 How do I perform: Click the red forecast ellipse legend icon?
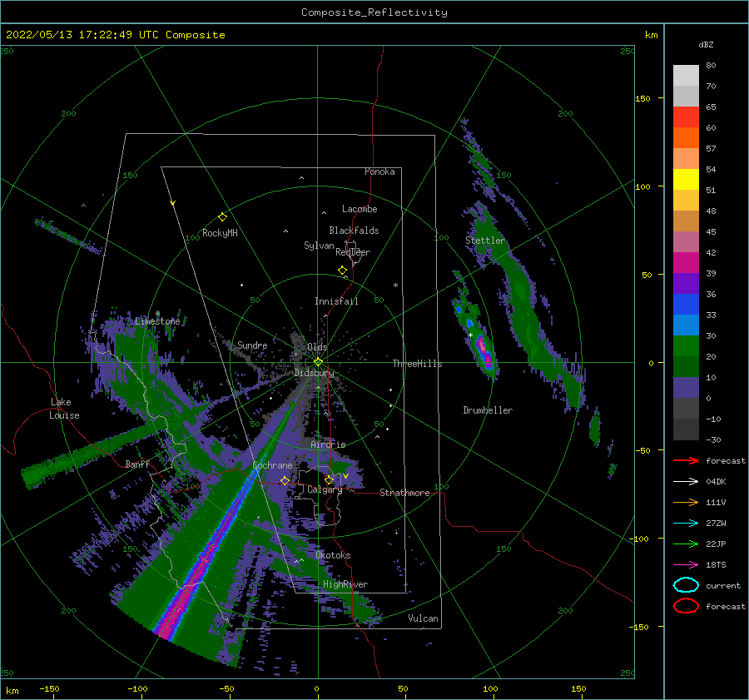(686, 606)
